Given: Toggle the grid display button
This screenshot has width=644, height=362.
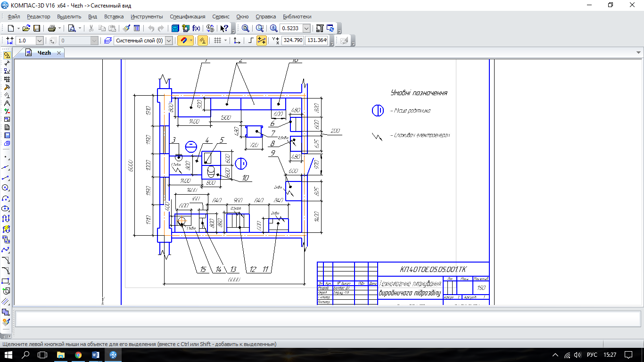Looking at the screenshot, I should point(217,41).
